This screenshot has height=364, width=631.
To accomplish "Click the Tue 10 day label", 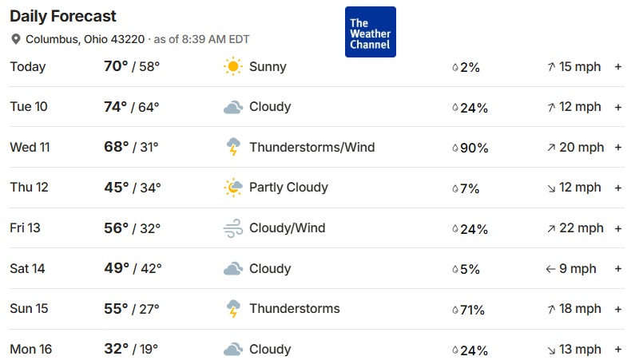I will (29, 107).
